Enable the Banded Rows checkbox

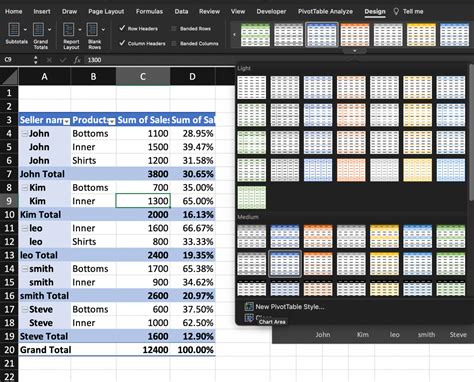click(x=174, y=29)
